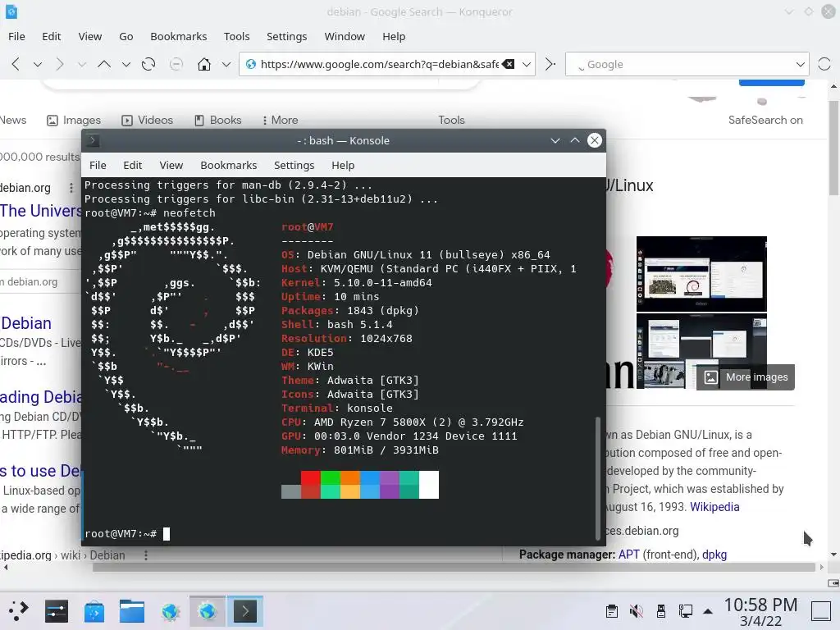Open the home page icon
Viewport: 840px width, 630px height.
[x=204, y=64]
